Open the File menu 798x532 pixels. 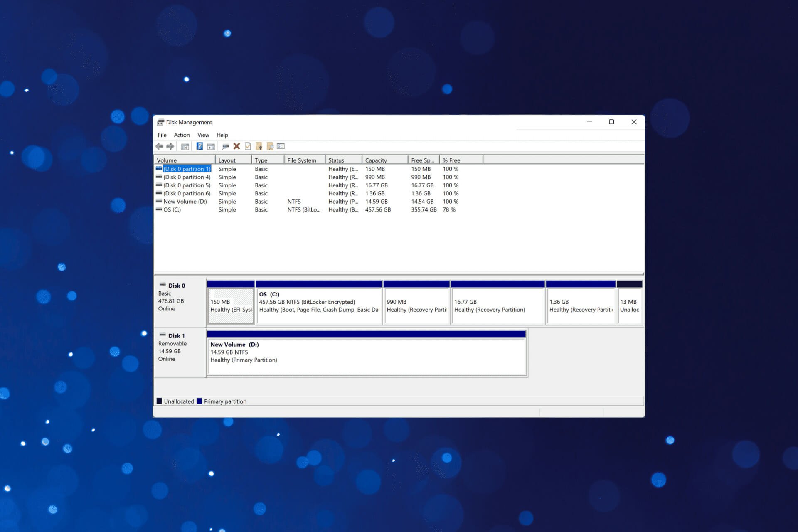[x=162, y=135]
